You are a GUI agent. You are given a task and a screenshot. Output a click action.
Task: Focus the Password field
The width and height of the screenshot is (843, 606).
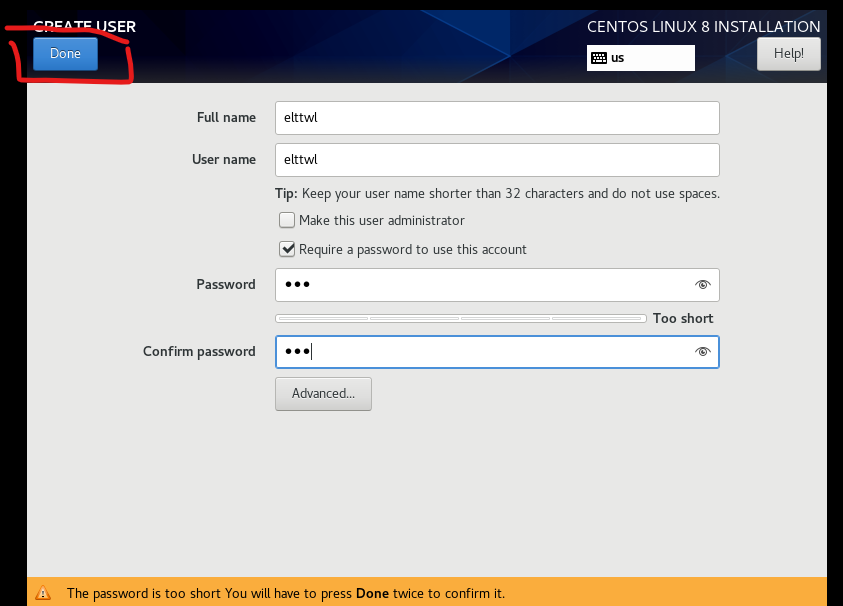pyautogui.click(x=497, y=285)
